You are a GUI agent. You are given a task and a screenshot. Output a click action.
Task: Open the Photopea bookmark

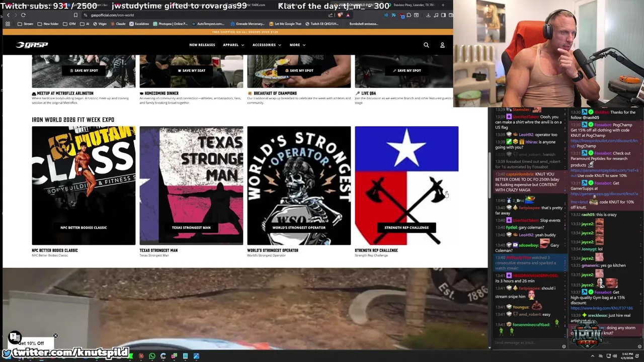click(170, 24)
